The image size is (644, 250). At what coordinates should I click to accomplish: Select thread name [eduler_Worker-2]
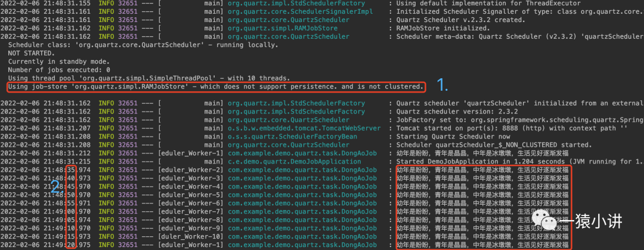coord(191,170)
